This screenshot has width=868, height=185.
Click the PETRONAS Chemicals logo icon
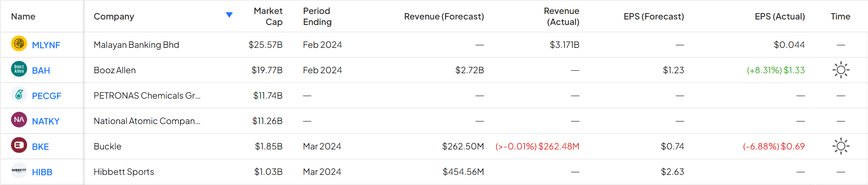pyautogui.click(x=19, y=94)
